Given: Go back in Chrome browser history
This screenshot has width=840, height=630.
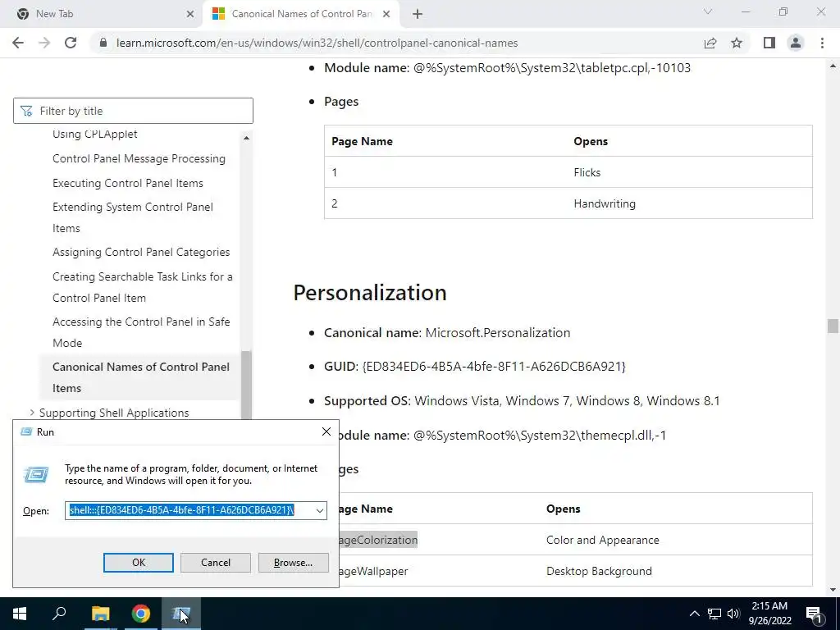Looking at the screenshot, I should [18, 43].
